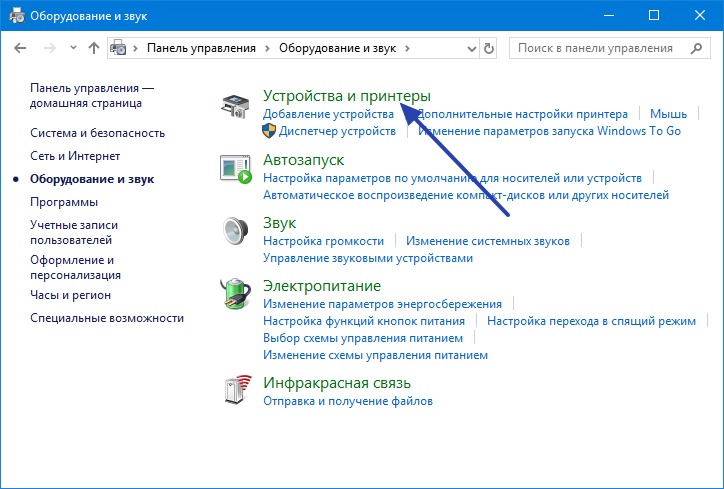Screen dimensions: 724x489
Task: Click the Devices and Printers category icon
Action: tap(235, 106)
